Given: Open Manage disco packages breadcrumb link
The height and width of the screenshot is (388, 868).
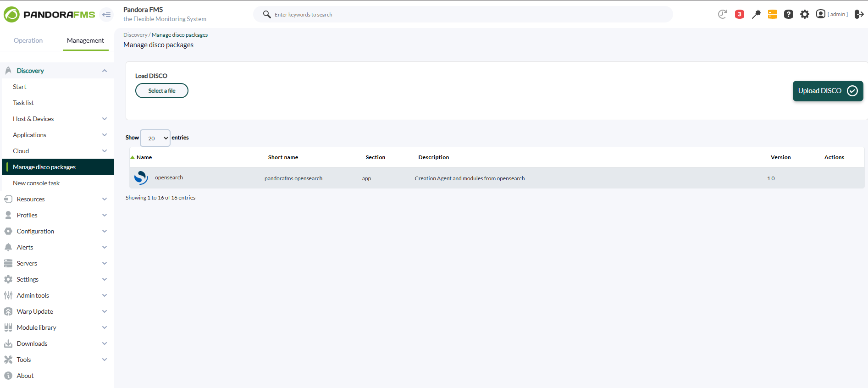Looking at the screenshot, I should pos(180,35).
